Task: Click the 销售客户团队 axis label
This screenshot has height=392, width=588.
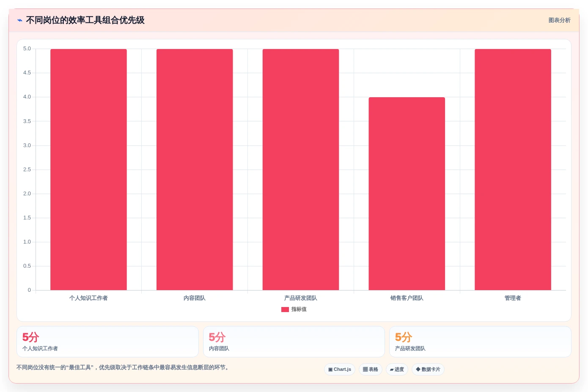Action: tap(407, 298)
